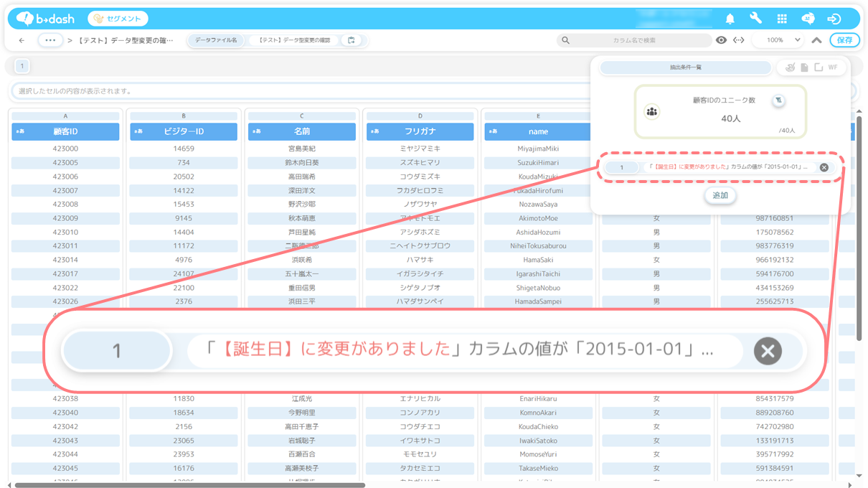Click the 保存 save button
The image size is (868, 488).
point(844,40)
